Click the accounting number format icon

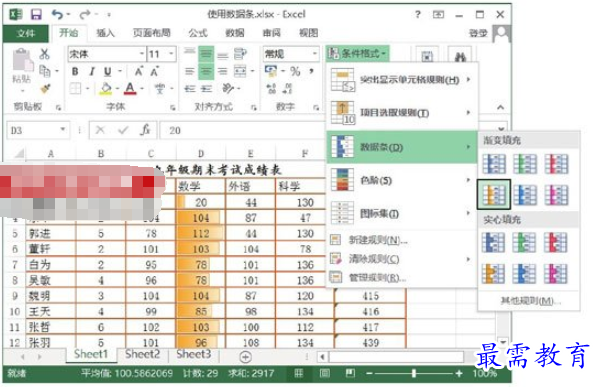click(271, 71)
